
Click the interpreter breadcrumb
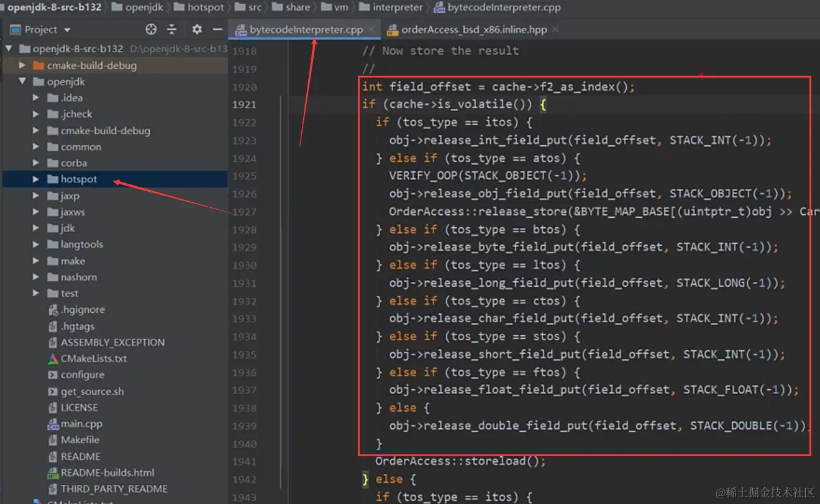pos(391,7)
